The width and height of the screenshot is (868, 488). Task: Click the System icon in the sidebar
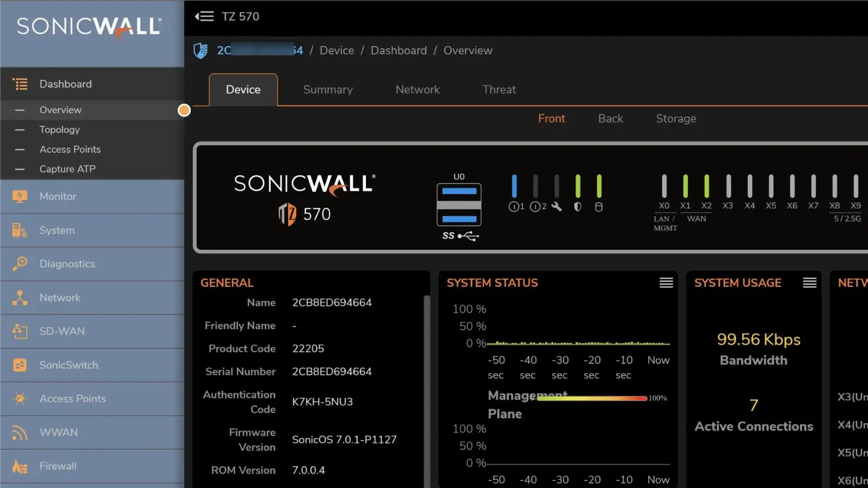point(20,230)
